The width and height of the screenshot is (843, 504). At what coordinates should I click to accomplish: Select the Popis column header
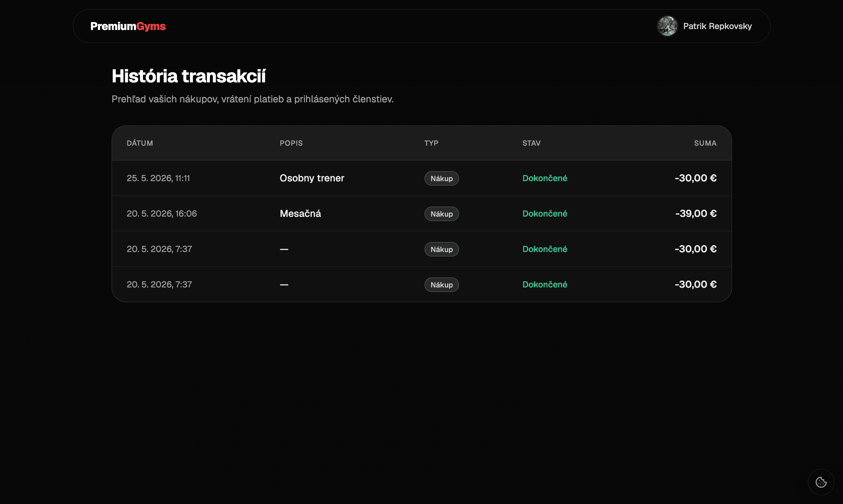point(291,143)
